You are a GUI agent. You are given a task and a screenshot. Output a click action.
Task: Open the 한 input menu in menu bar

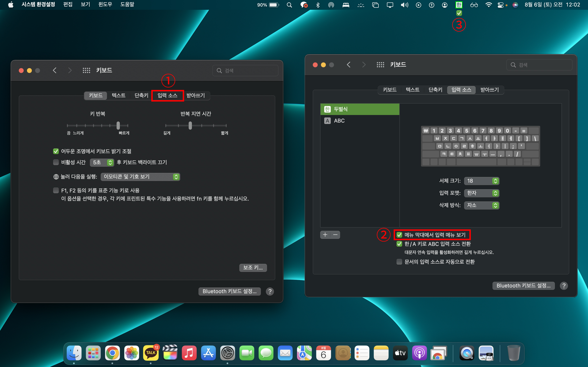point(459,5)
